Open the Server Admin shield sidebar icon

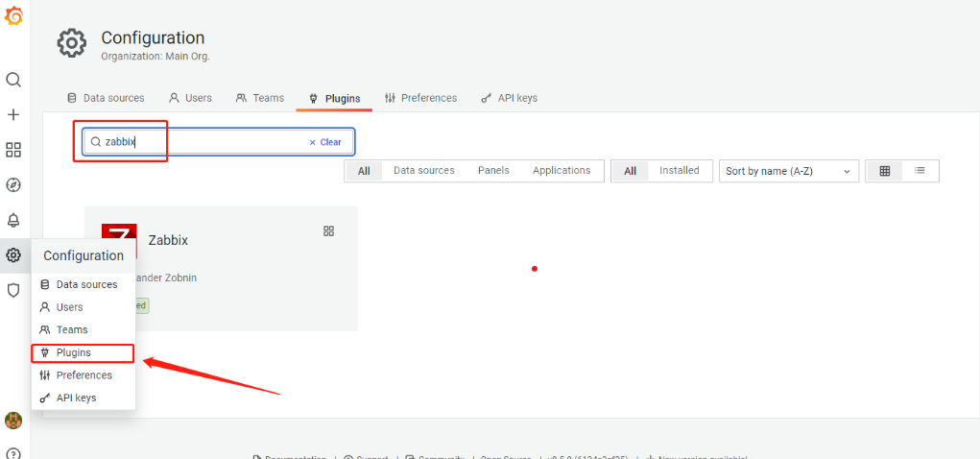(13, 290)
